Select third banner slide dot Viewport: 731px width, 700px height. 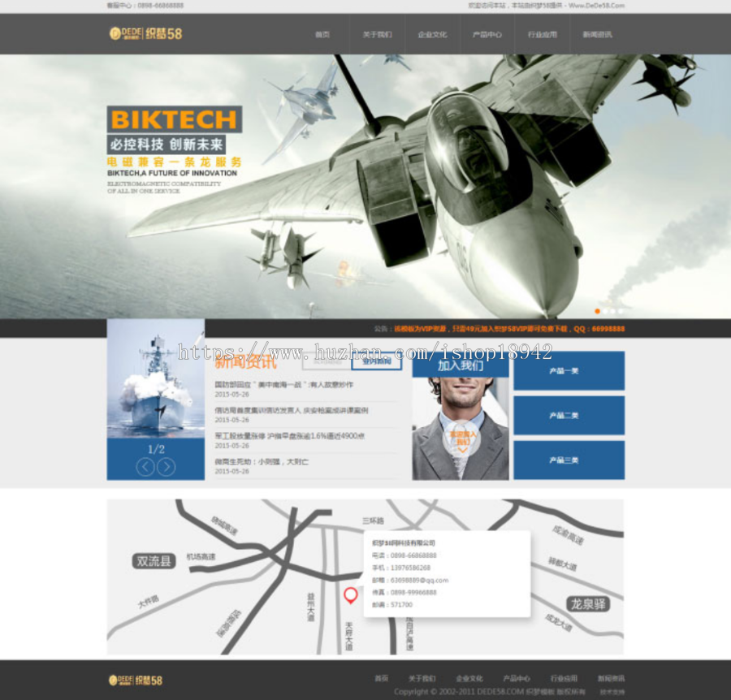click(612, 311)
